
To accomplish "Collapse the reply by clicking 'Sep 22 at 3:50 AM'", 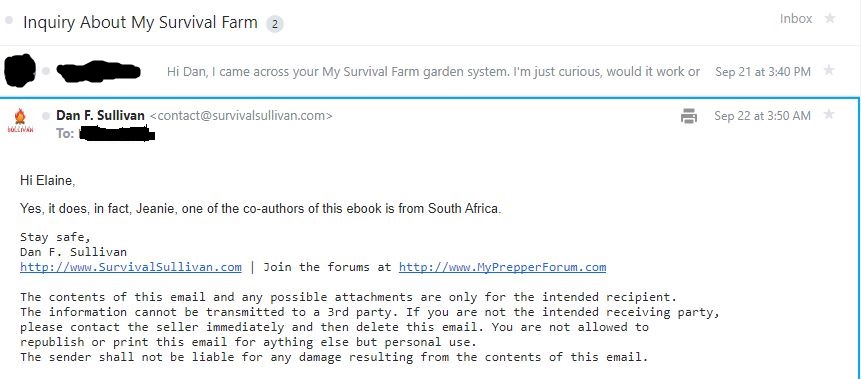I will tap(762, 116).
